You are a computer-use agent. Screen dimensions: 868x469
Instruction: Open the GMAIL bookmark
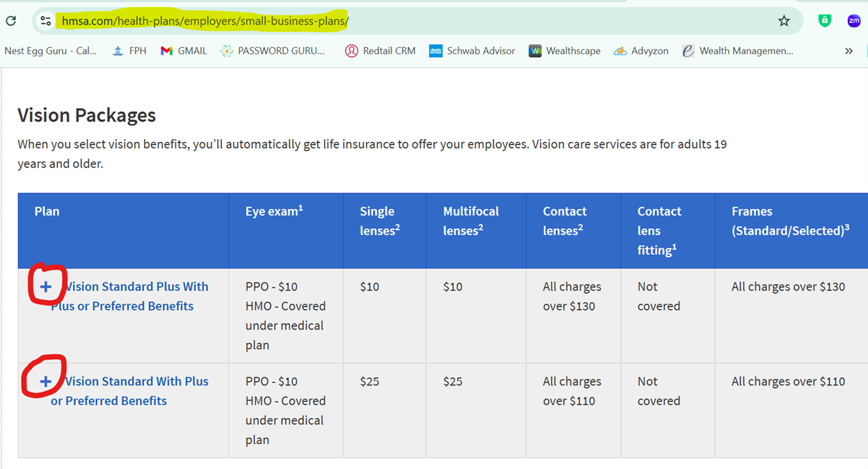[x=184, y=51]
